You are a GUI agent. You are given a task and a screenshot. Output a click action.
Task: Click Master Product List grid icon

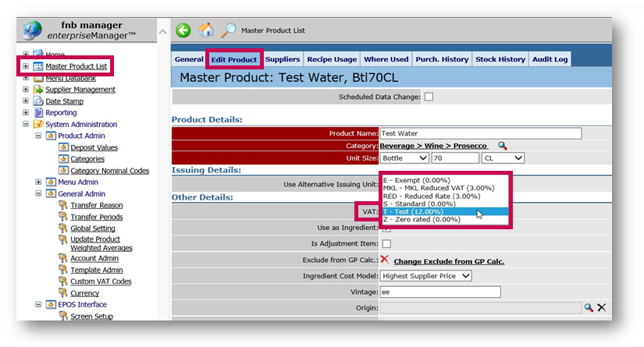38,66
